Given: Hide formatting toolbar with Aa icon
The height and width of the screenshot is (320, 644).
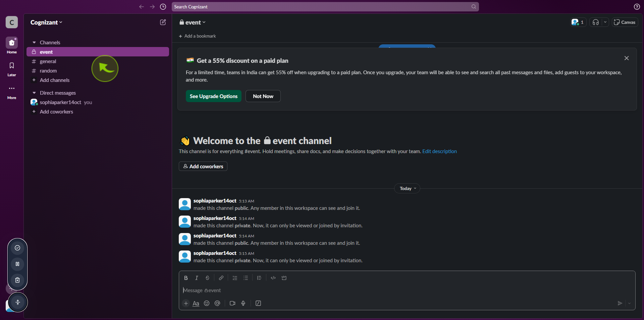Looking at the screenshot, I should coord(196,304).
